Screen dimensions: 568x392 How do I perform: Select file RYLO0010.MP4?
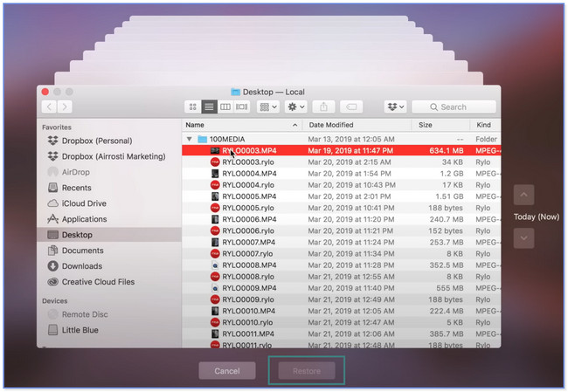tap(341, 311)
